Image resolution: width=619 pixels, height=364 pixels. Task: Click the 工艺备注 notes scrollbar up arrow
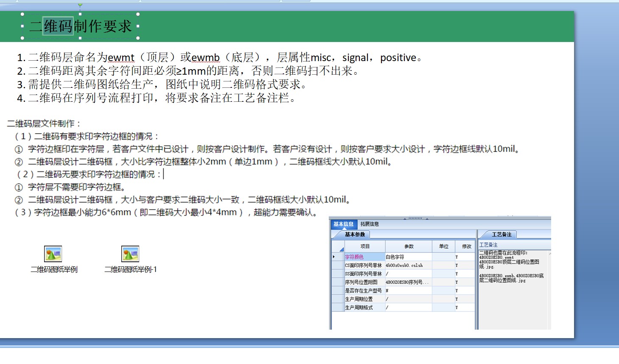tap(549, 253)
